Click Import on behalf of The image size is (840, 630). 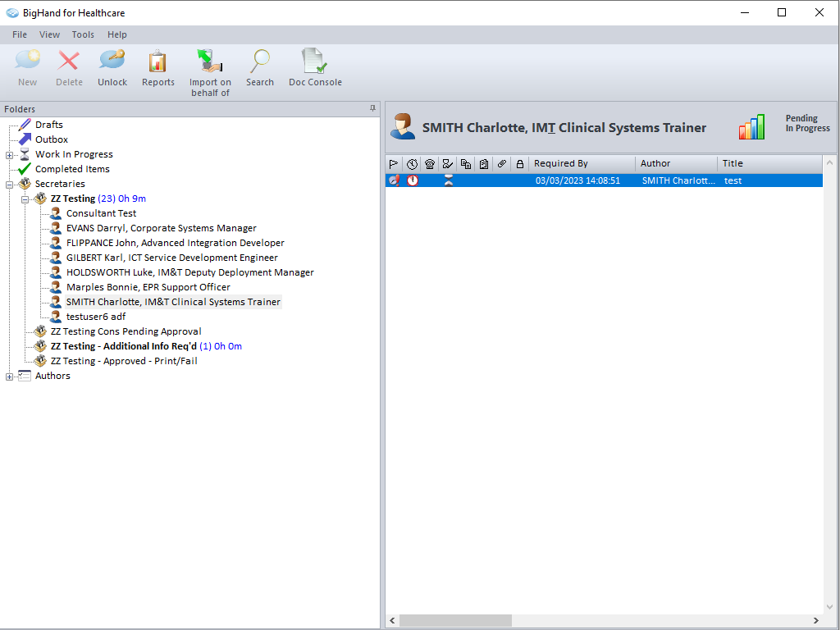point(210,73)
